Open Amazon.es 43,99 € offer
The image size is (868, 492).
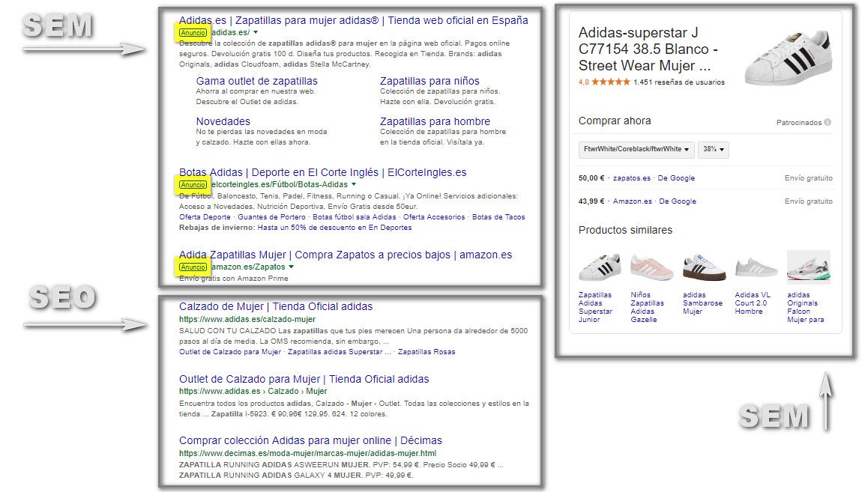click(632, 201)
